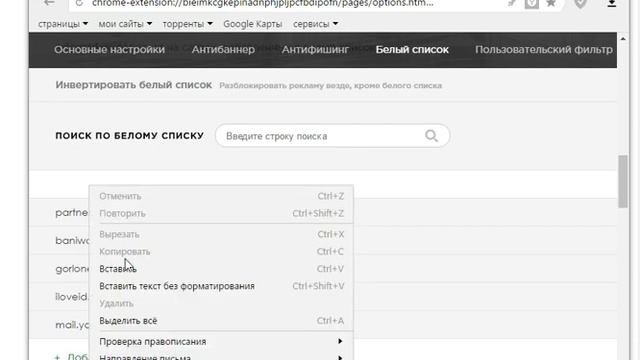Select the Белый список tab
Image resolution: width=640 pixels, height=360 pixels.
(x=412, y=50)
